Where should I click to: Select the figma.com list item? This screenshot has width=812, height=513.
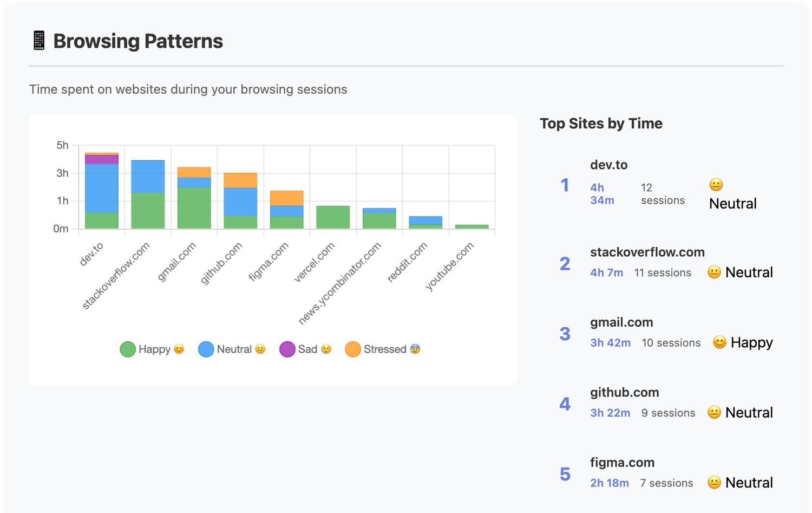pyautogui.click(x=666, y=473)
